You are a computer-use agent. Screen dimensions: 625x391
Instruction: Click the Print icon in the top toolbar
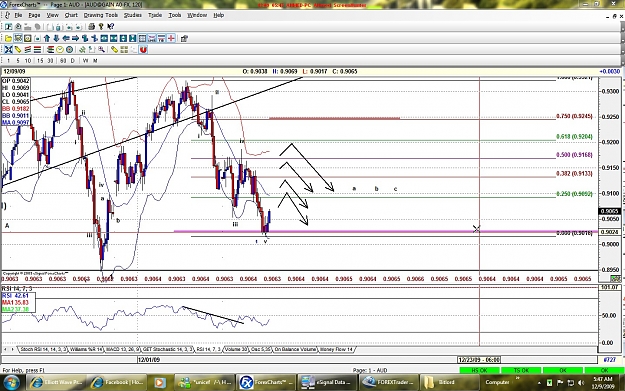click(91, 27)
